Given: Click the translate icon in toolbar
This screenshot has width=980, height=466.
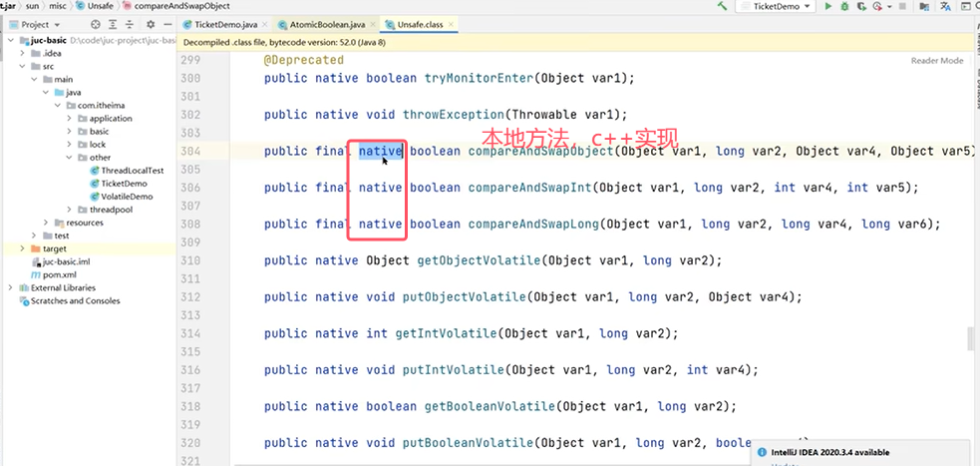Looking at the screenshot, I should (x=946, y=6).
